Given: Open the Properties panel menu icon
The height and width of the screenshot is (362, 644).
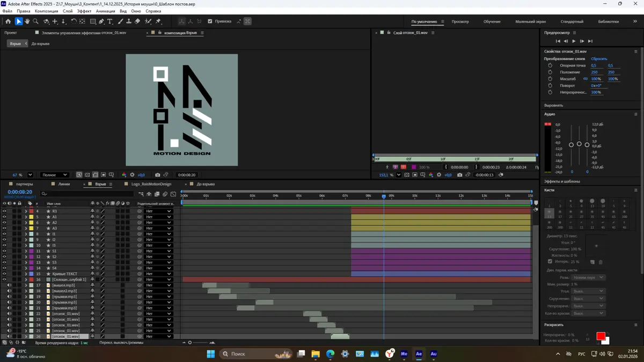Looking at the screenshot, I should (636, 51).
